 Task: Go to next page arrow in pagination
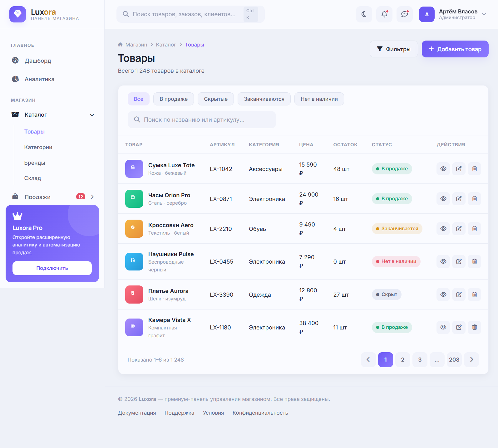click(471, 360)
